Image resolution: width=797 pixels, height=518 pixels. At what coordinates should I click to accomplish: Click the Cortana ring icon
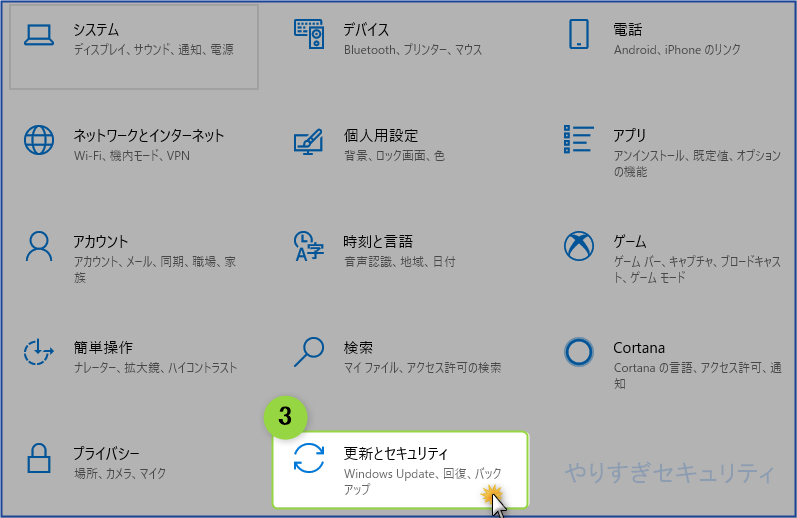[x=579, y=352]
